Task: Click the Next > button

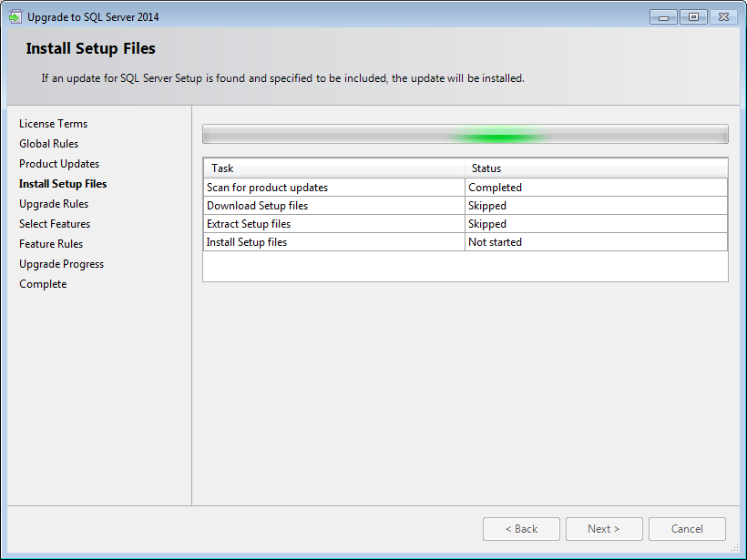Action: [604, 529]
